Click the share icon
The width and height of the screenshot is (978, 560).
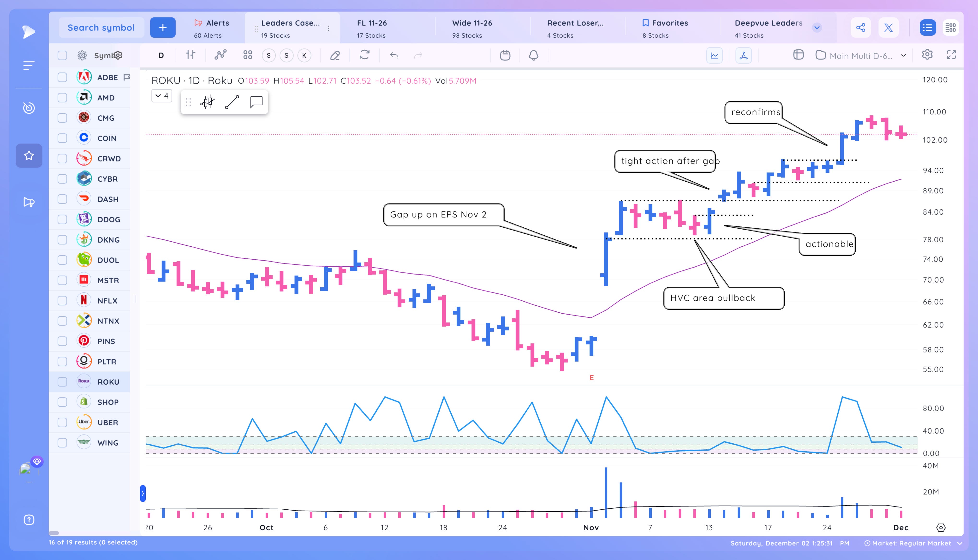(861, 28)
